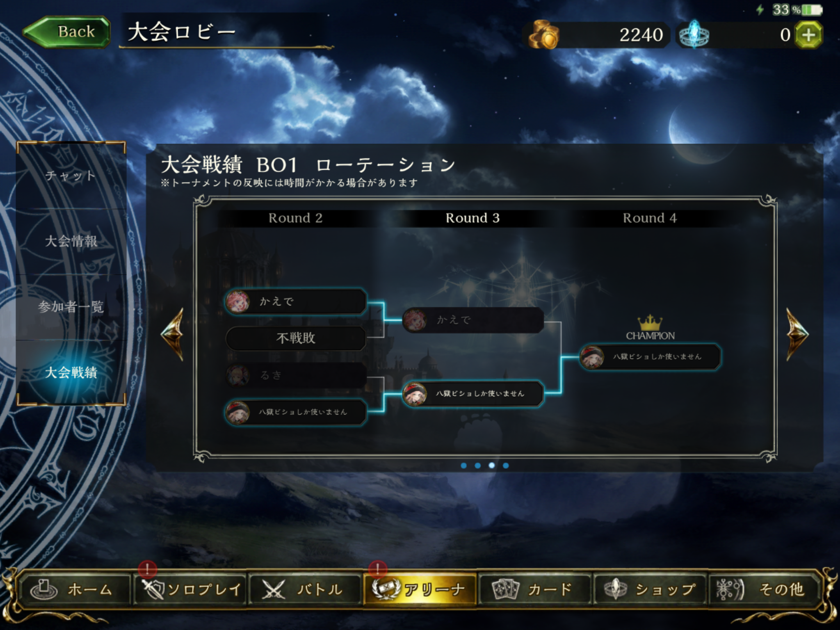The height and width of the screenshot is (630, 840).
Task: Select the second page indicator dot
Action: click(x=478, y=466)
